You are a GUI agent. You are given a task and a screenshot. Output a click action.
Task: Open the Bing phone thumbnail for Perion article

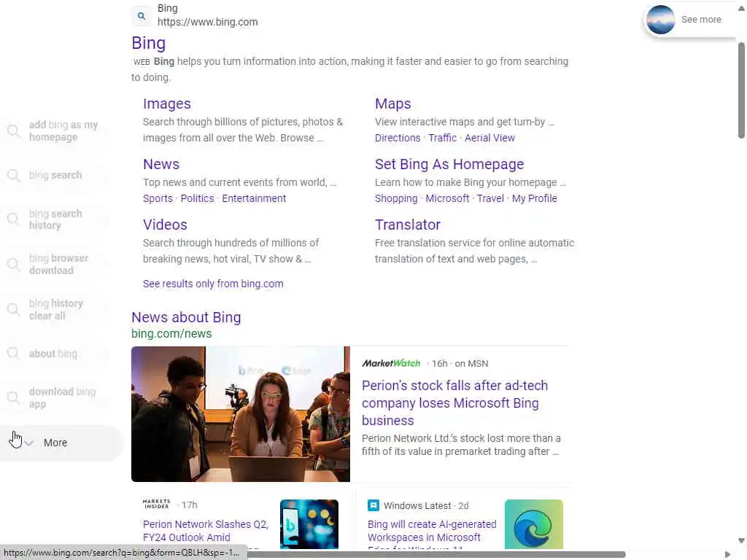(309, 524)
